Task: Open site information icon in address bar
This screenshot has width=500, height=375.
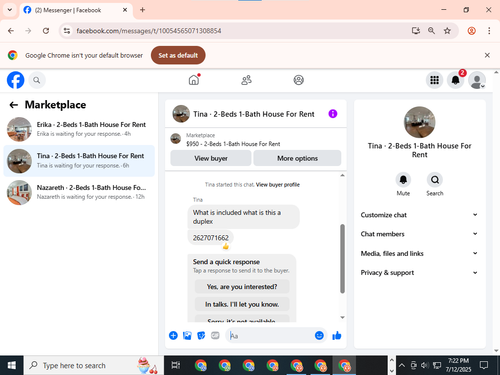Action: point(67,31)
